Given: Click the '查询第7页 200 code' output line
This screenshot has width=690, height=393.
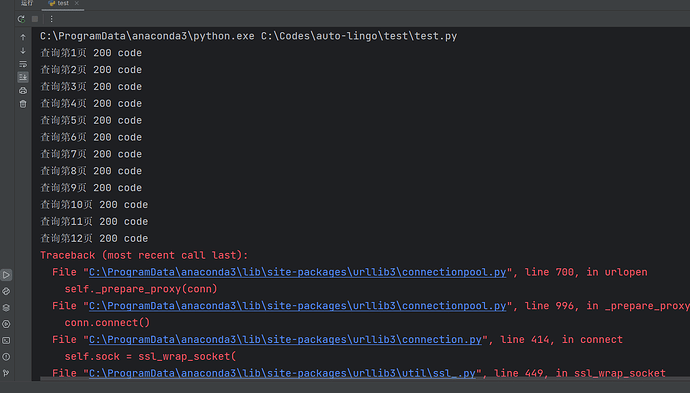Looking at the screenshot, I should (91, 154).
